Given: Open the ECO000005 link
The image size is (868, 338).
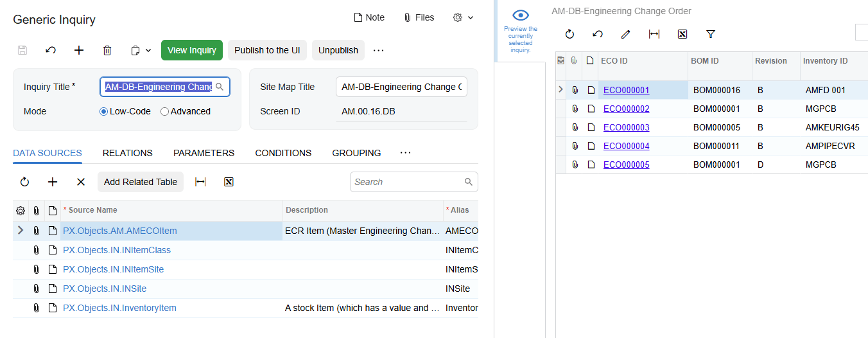Looking at the screenshot, I should [627, 165].
